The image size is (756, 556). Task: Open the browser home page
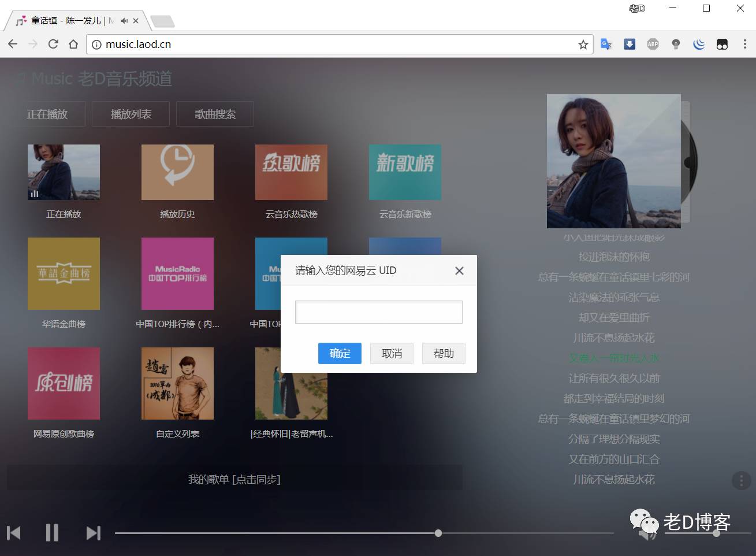[73, 44]
